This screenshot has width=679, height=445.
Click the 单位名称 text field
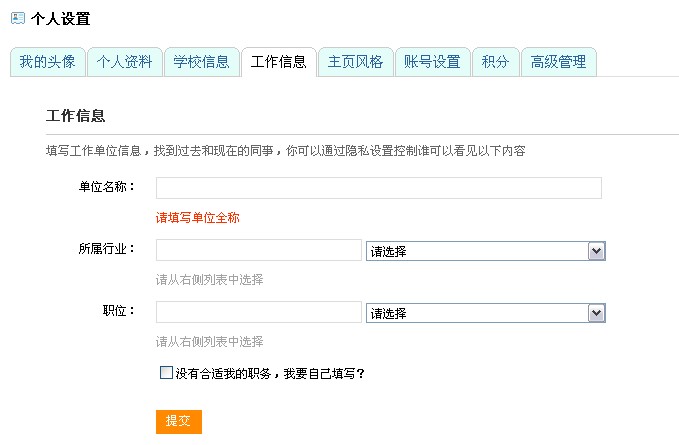pyautogui.click(x=379, y=188)
